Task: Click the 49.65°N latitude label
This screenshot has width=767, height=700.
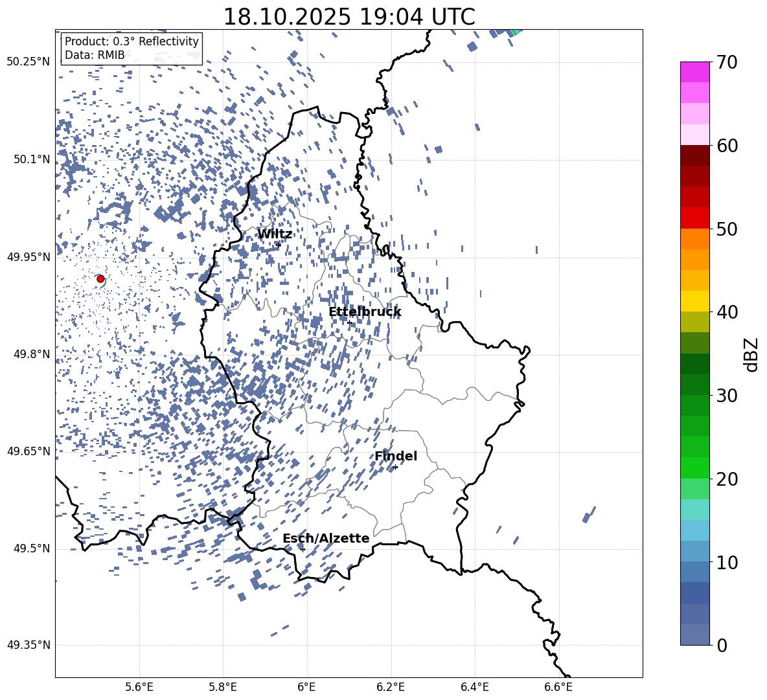Action: (x=29, y=451)
